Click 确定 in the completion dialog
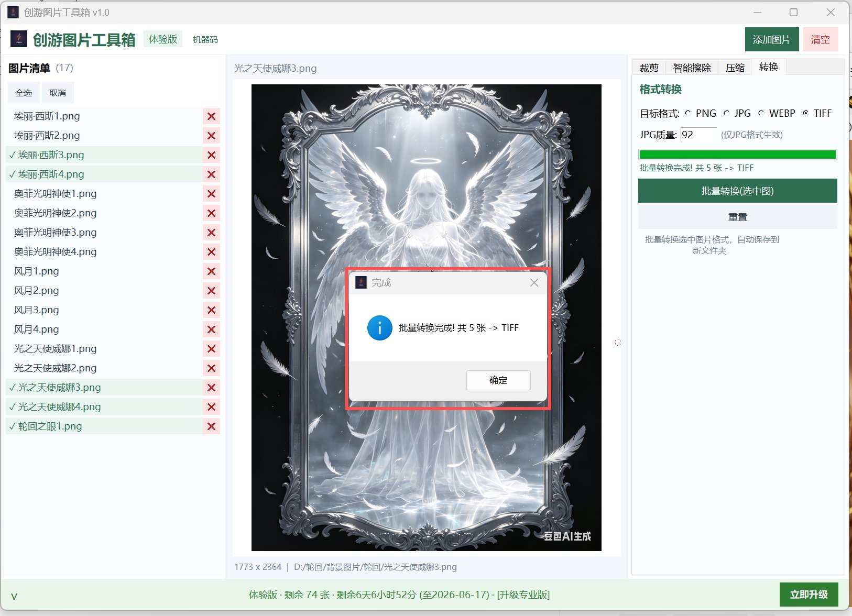Viewport: 852px width, 616px height. click(x=498, y=380)
